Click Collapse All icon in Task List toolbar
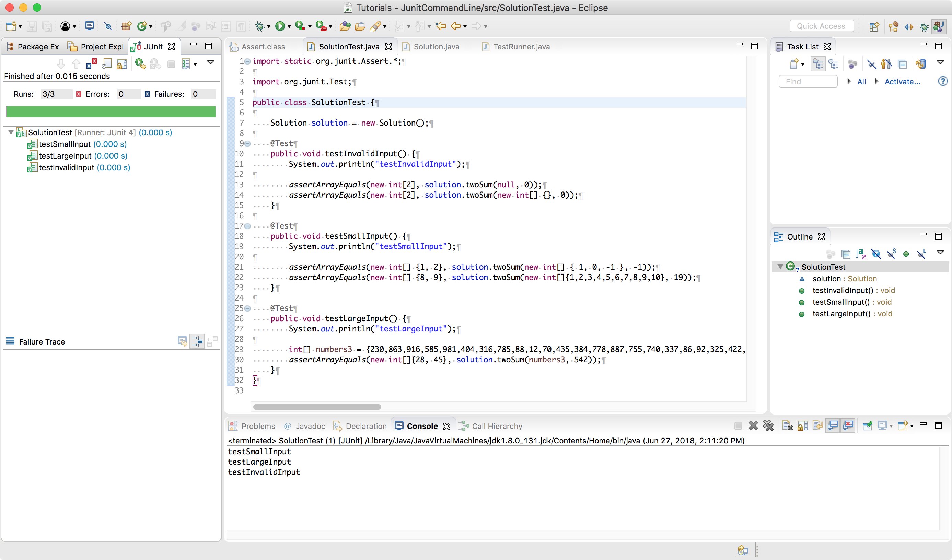 (x=902, y=64)
